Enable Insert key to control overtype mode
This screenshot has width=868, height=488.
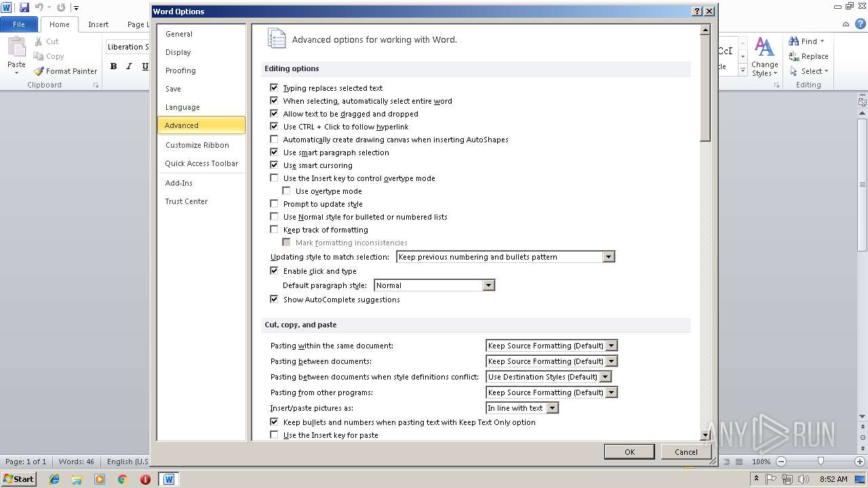274,178
